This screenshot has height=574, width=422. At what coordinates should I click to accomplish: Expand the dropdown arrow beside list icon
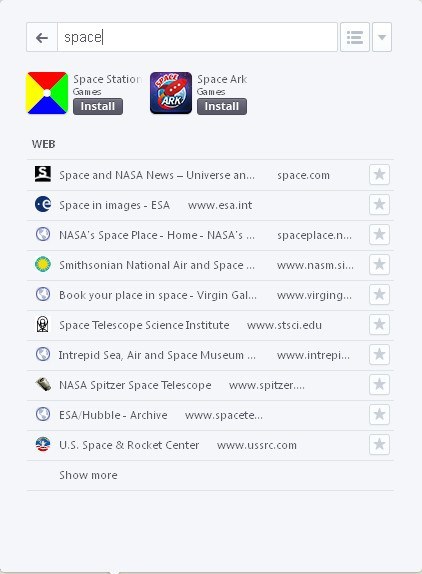point(382,37)
